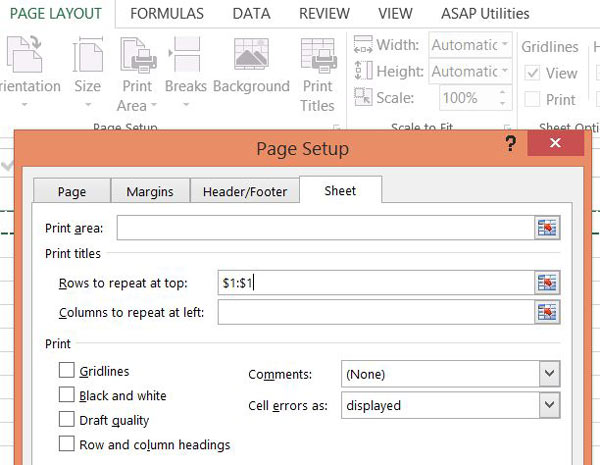
Task: Click the Rows to repeat at top field
Action: click(x=376, y=283)
